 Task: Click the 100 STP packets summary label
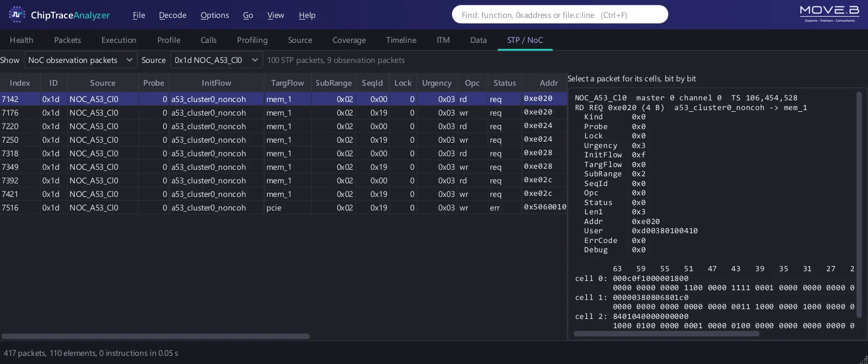[336, 60]
